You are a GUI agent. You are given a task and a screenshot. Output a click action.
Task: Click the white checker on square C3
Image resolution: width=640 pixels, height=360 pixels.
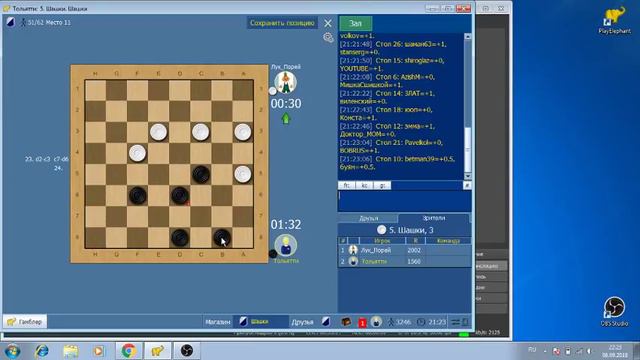tap(200, 132)
